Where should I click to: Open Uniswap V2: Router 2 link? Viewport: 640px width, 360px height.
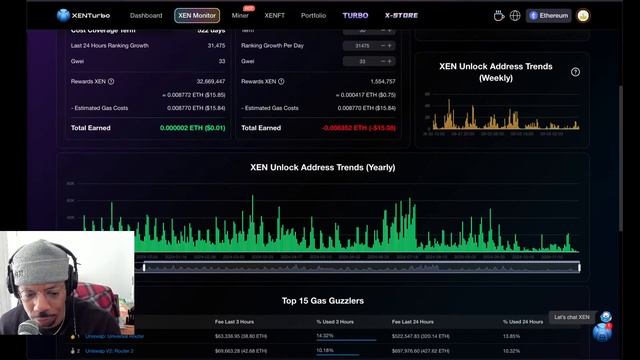(x=109, y=351)
